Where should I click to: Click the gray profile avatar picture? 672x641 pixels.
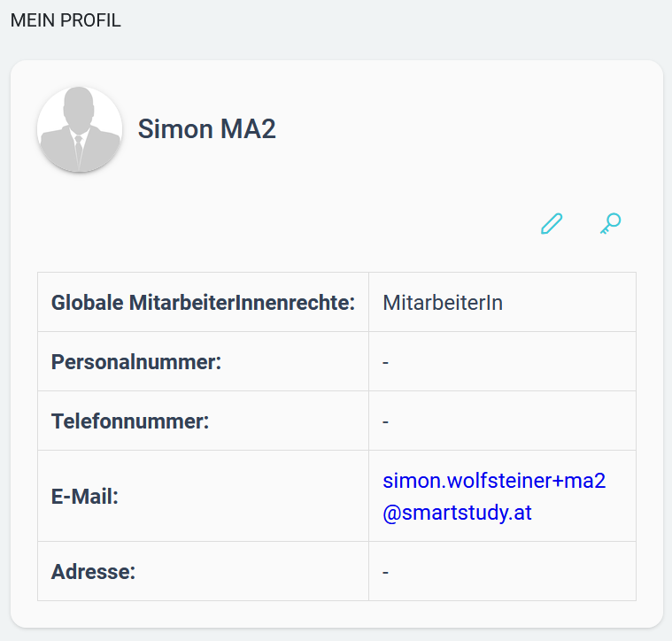pyautogui.click(x=80, y=129)
